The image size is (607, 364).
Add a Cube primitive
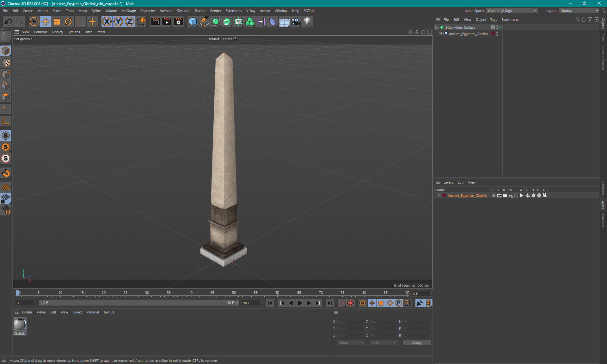point(193,21)
